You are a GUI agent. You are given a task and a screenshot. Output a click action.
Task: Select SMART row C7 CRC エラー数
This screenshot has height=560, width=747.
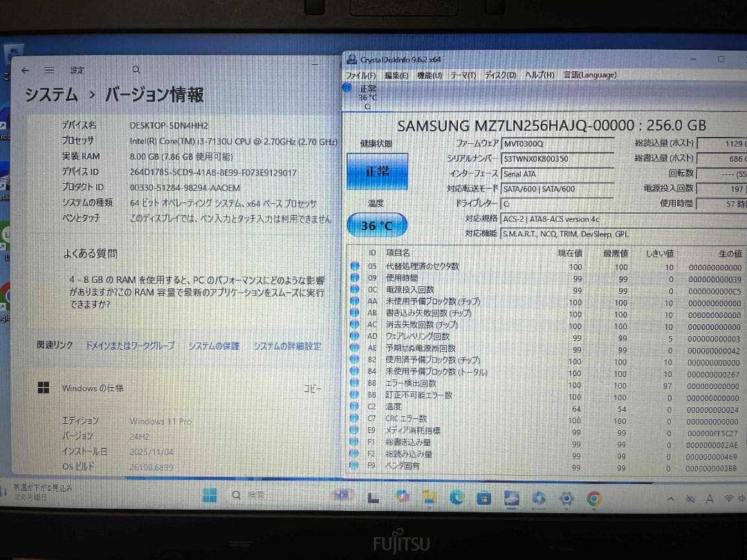click(546, 419)
